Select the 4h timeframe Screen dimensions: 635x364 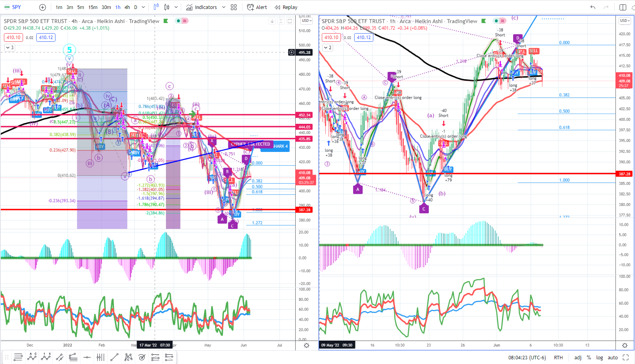[x=127, y=7]
